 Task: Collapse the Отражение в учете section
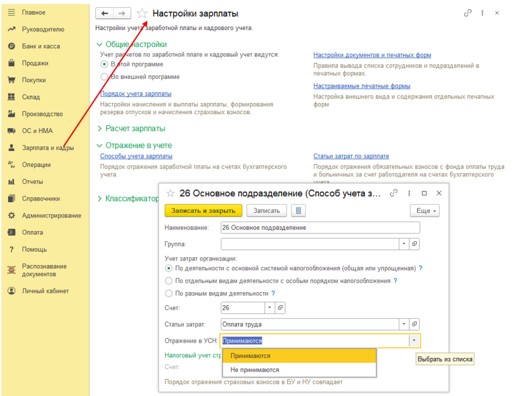coord(99,145)
